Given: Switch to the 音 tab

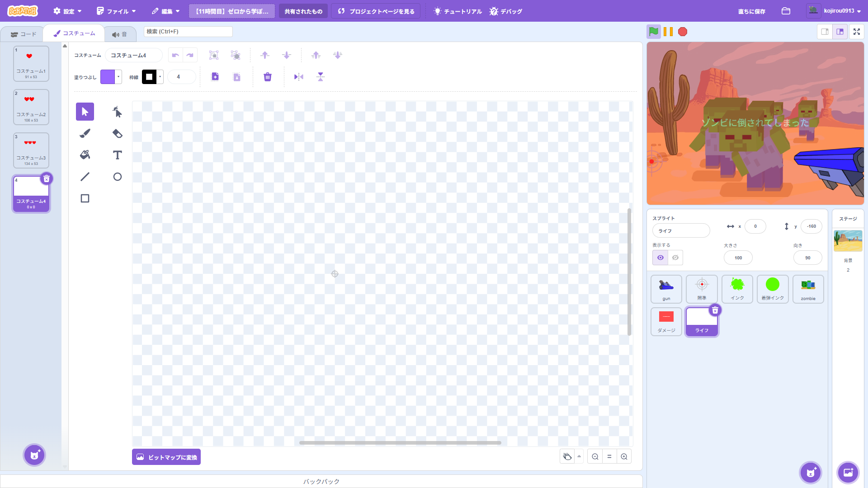Looking at the screenshot, I should click(120, 34).
